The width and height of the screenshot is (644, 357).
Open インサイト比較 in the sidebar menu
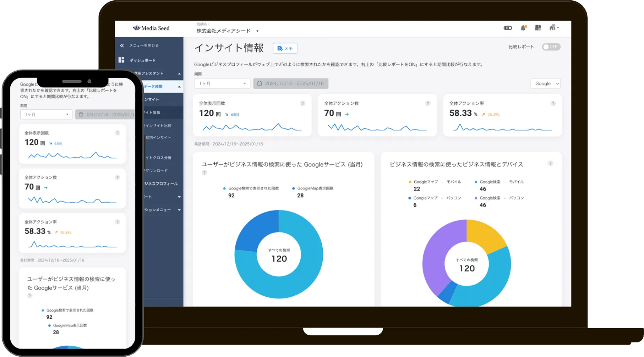coord(158,126)
